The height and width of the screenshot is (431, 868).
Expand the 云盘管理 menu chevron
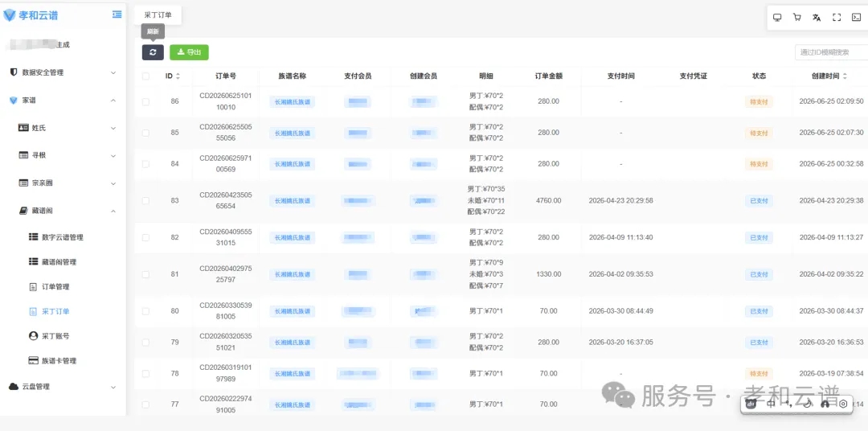coord(113,387)
